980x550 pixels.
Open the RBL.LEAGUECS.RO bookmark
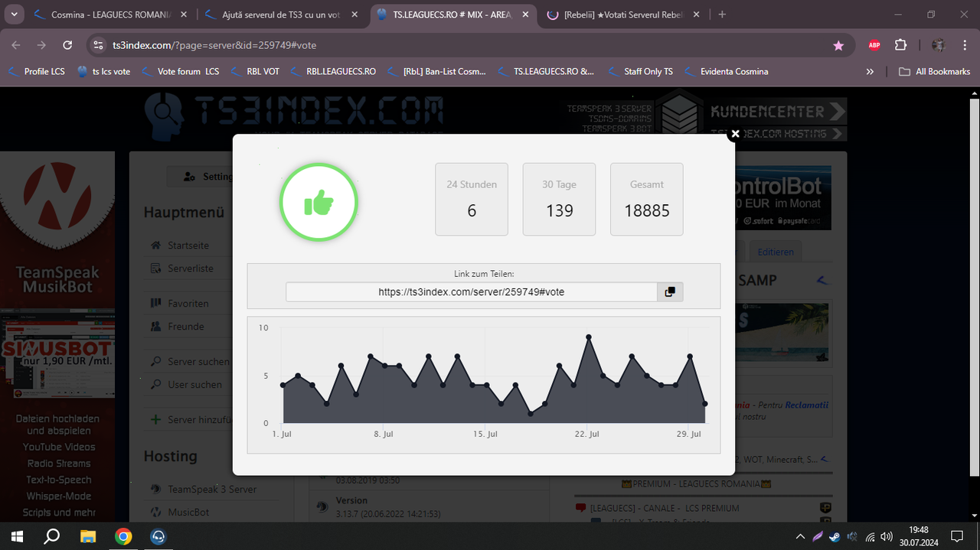coord(333,71)
